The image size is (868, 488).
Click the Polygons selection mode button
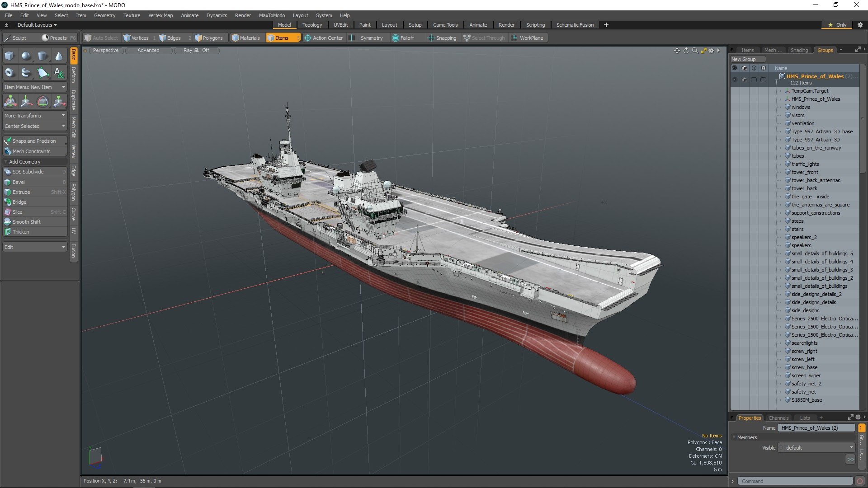pyautogui.click(x=209, y=38)
